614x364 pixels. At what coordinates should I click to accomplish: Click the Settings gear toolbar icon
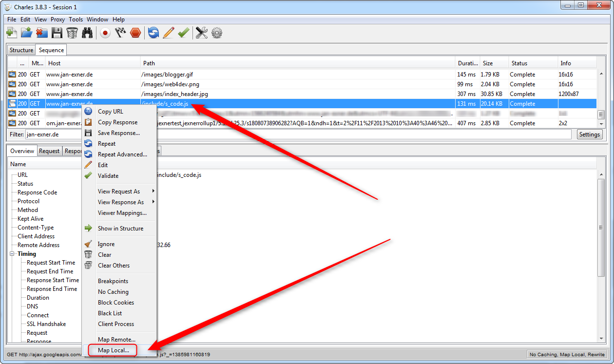click(217, 33)
